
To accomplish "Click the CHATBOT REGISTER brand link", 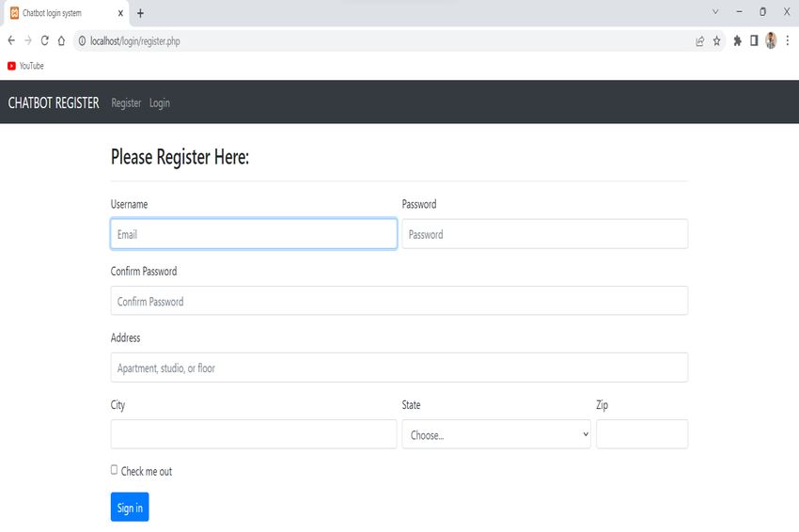I will pos(54,103).
